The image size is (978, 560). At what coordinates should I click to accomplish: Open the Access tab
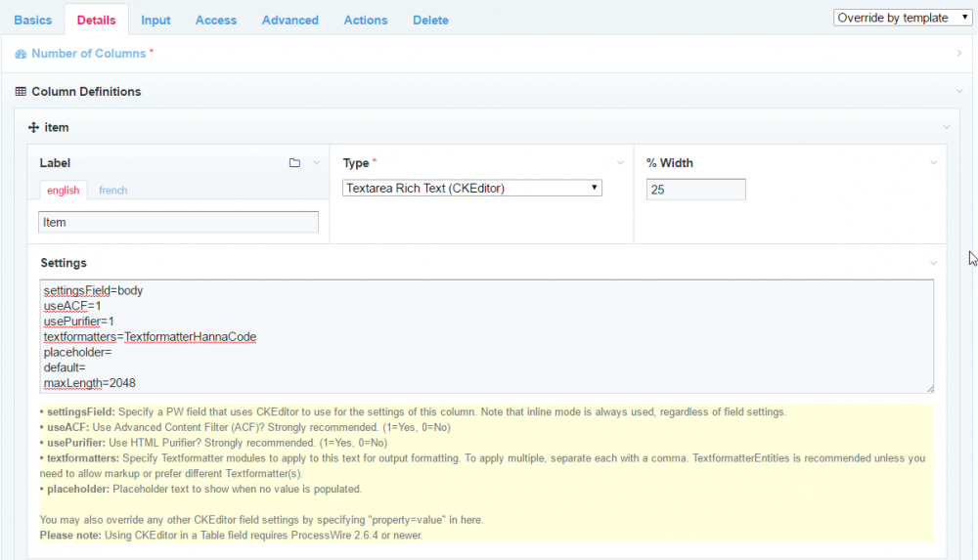click(x=216, y=20)
